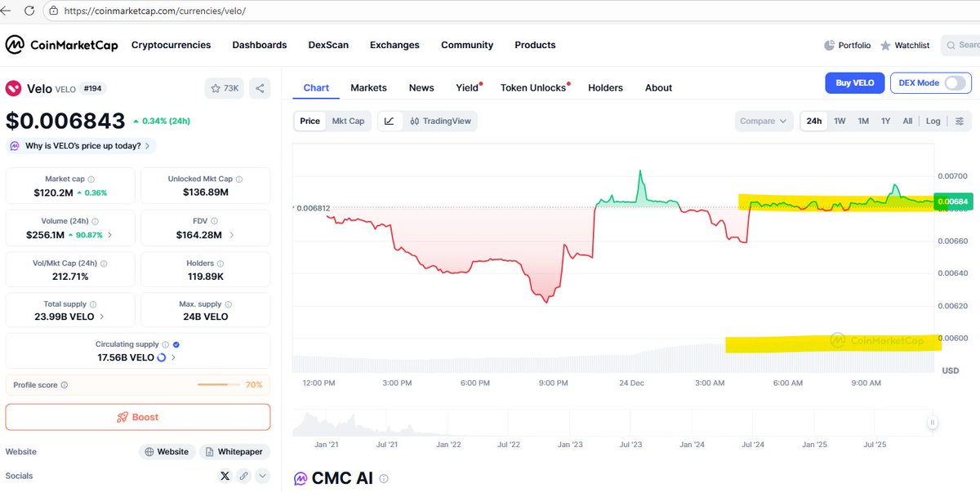980x492 pixels.
Task: Click Max. supply info icon
Action: 228,304
